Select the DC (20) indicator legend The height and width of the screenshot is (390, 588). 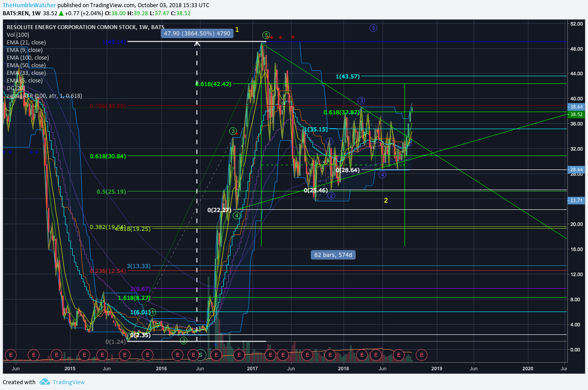click(x=16, y=88)
